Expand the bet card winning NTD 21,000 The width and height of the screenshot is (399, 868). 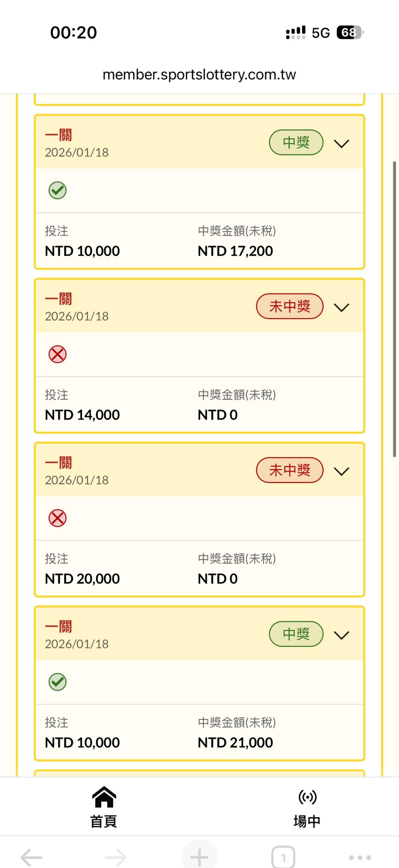click(x=341, y=635)
